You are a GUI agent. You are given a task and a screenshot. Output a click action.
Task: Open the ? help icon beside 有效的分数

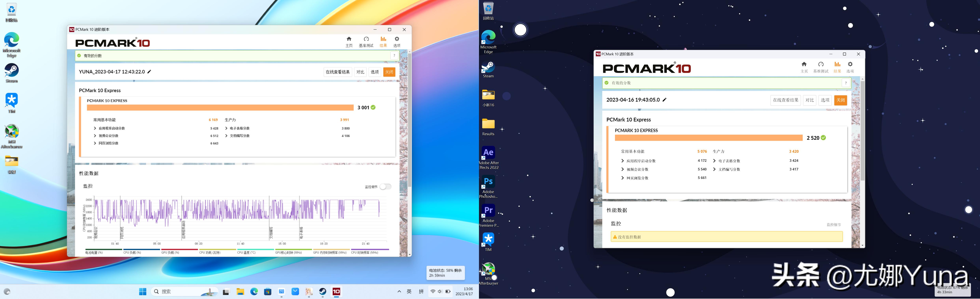click(394, 56)
